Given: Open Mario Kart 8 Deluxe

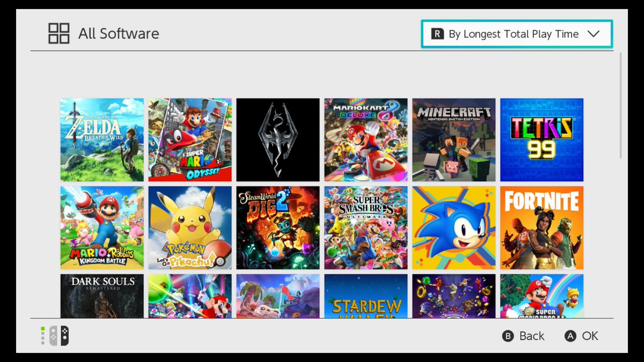Looking at the screenshot, I should click(x=366, y=139).
